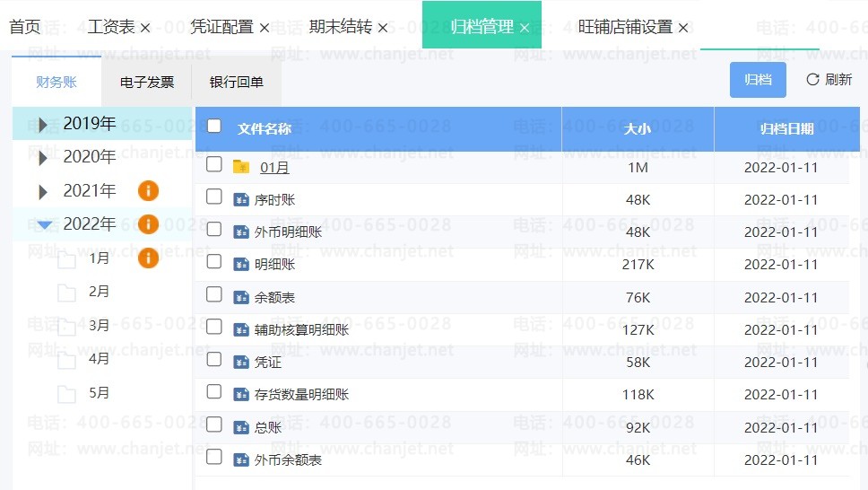Expand the 2019年 tree node arrow

coord(43,125)
